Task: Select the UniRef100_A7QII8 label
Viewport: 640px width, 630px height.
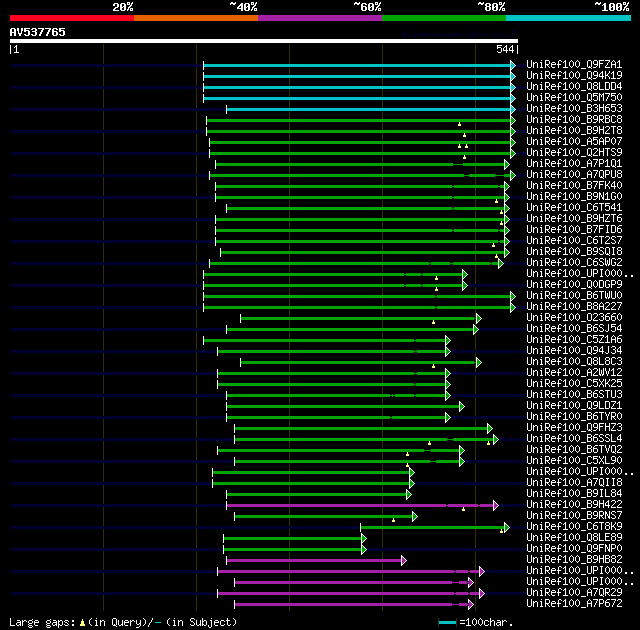Action: click(574, 483)
